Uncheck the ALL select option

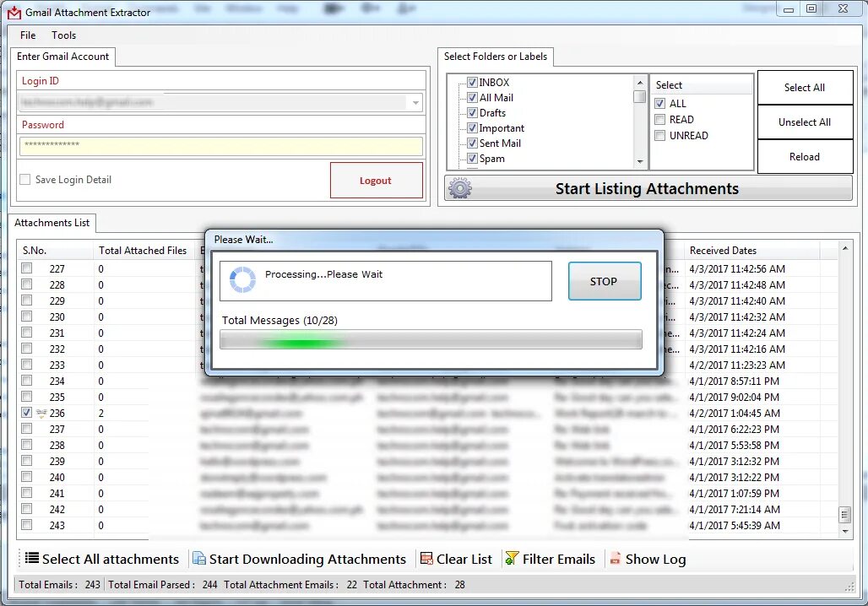[659, 104]
